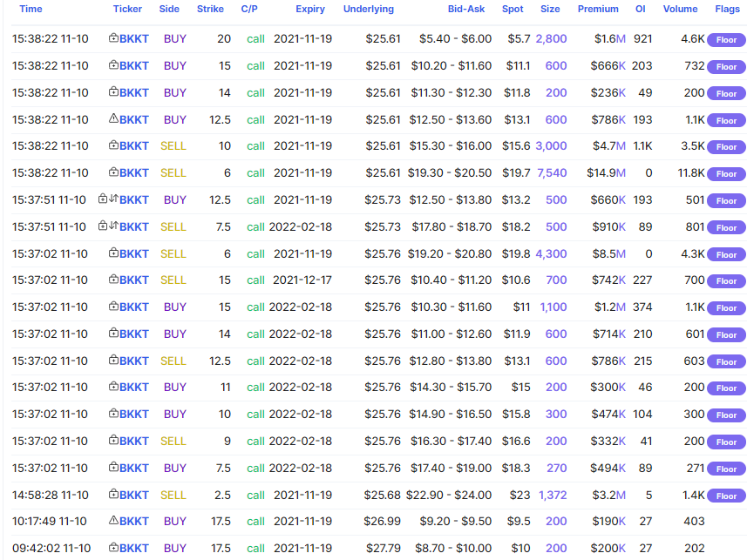747x560 pixels.
Task: Click the Floor flag in the $14.9M premium row
Action: 726,174
